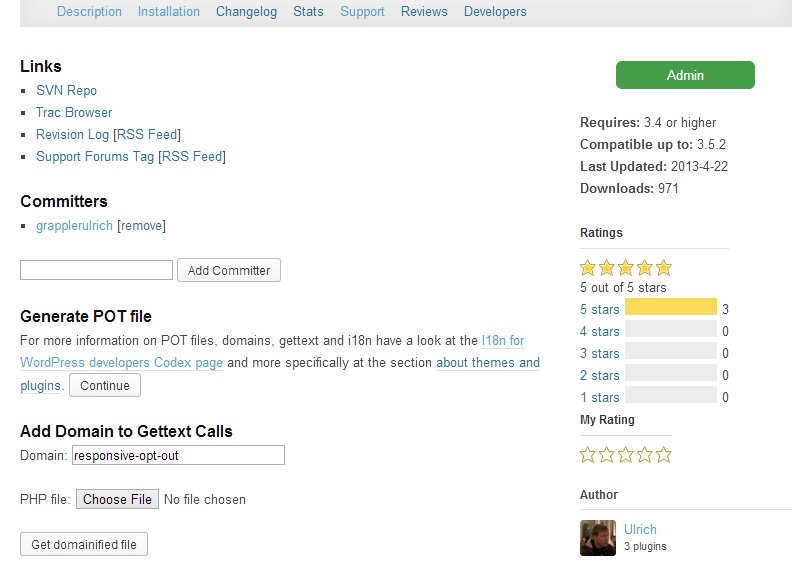Open the Trac Browser link
This screenshot has width=812, height=562.
(74, 113)
